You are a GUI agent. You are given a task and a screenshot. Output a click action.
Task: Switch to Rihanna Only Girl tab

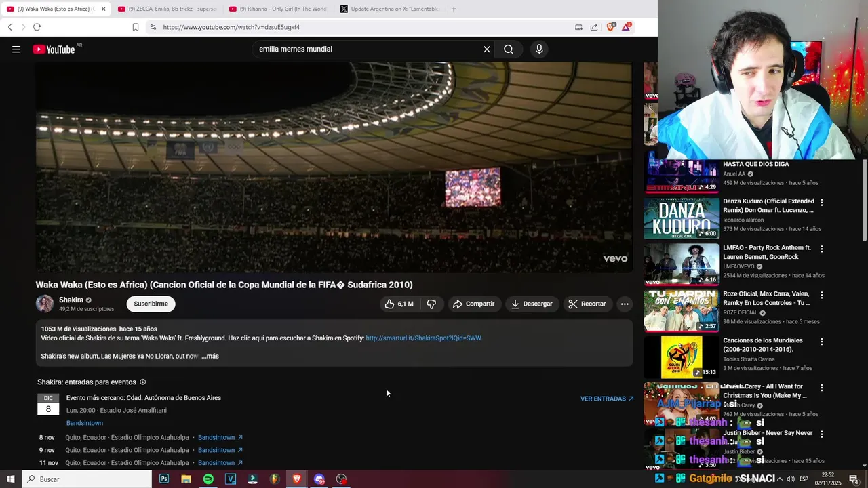[x=279, y=9]
